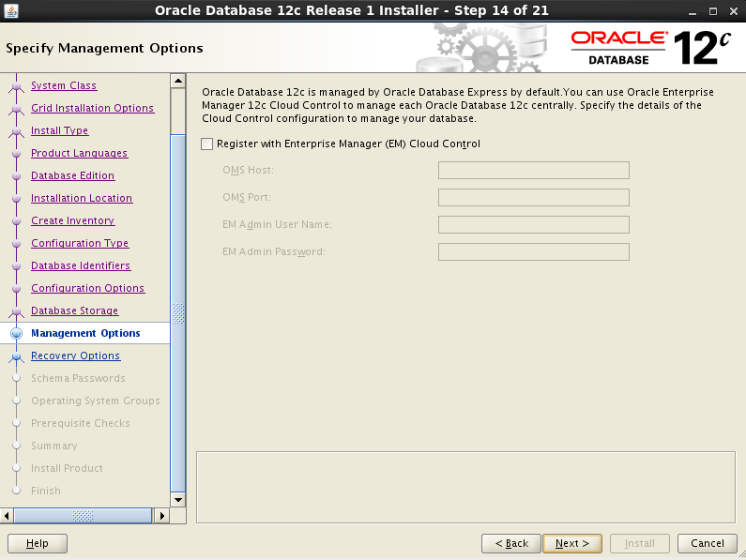Click the OMS Host input field
746x560 pixels.
click(533, 171)
